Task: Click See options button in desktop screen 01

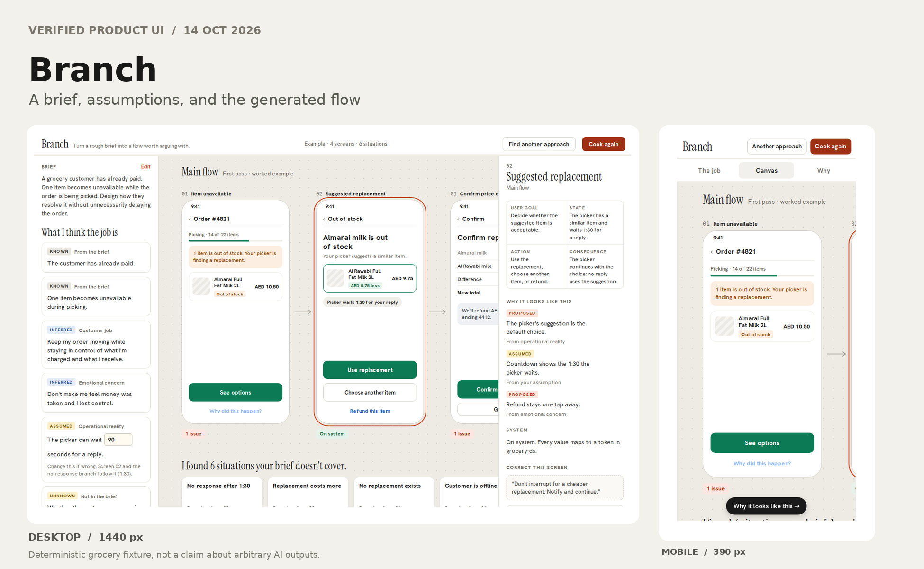Action: (x=236, y=393)
